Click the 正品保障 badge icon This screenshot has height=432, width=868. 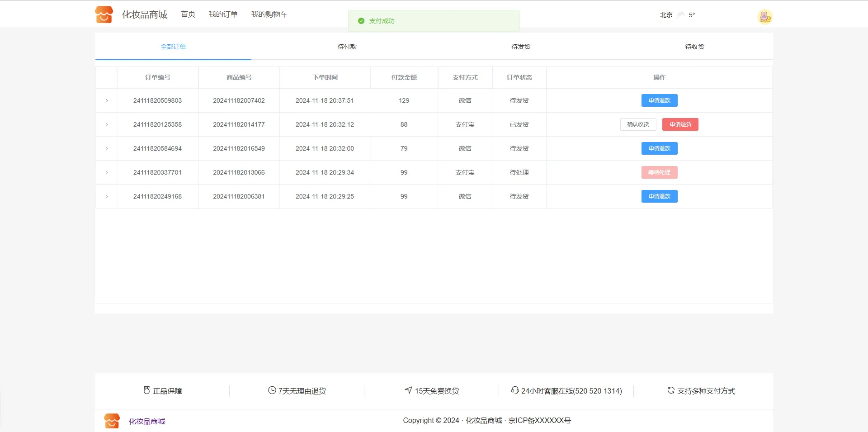pyautogui.click(x=146, y=390)
